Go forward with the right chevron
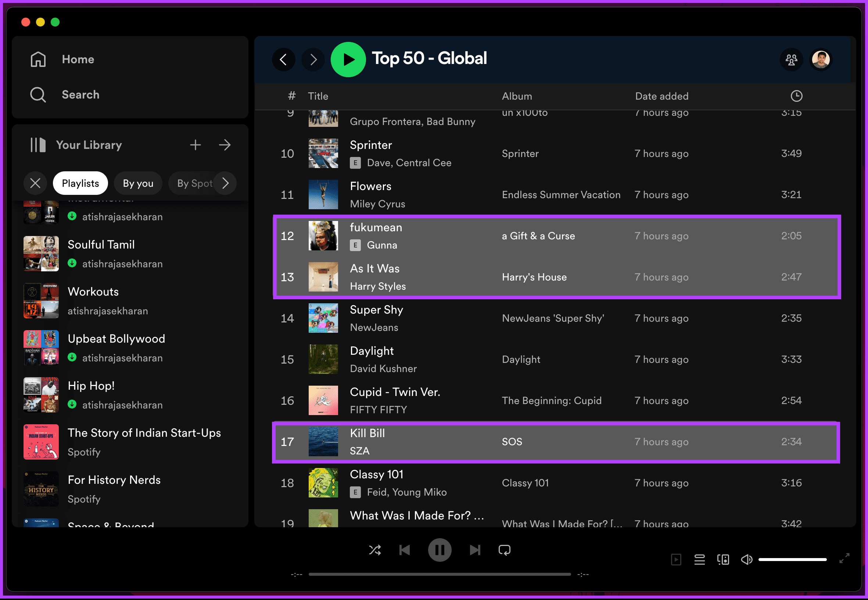The image size is (868, 600). [313, 60]
